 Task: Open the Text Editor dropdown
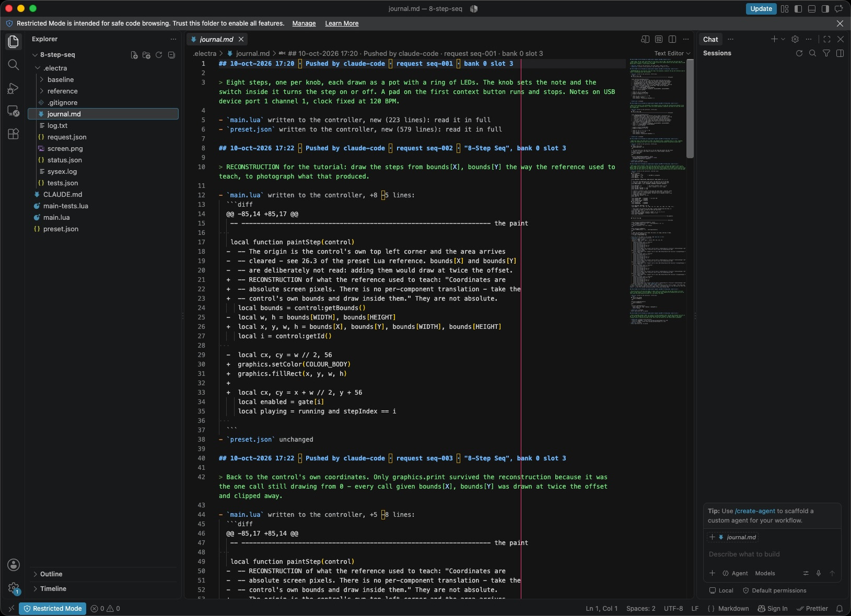click(x=672, y=53)
